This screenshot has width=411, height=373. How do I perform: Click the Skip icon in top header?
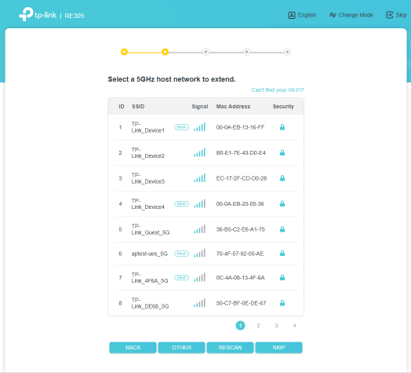pyautogui.click(x=389, y=15)
